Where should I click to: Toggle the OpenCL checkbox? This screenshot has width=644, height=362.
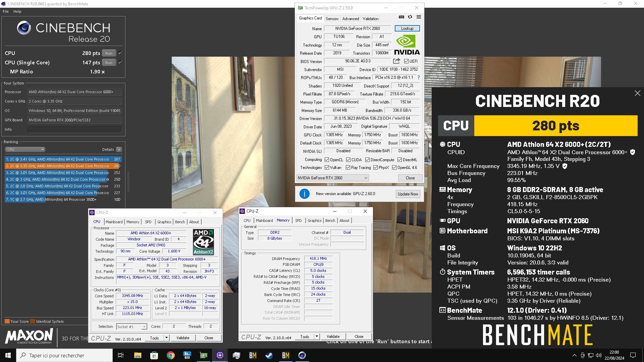click(327, 160)
